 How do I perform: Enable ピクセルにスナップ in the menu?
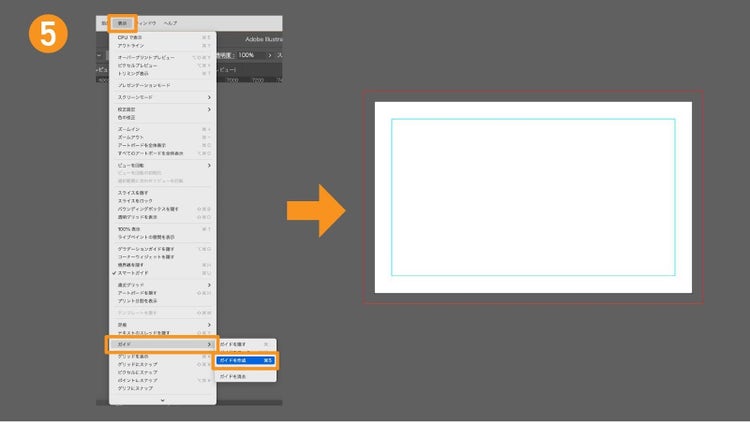(163, 372)
